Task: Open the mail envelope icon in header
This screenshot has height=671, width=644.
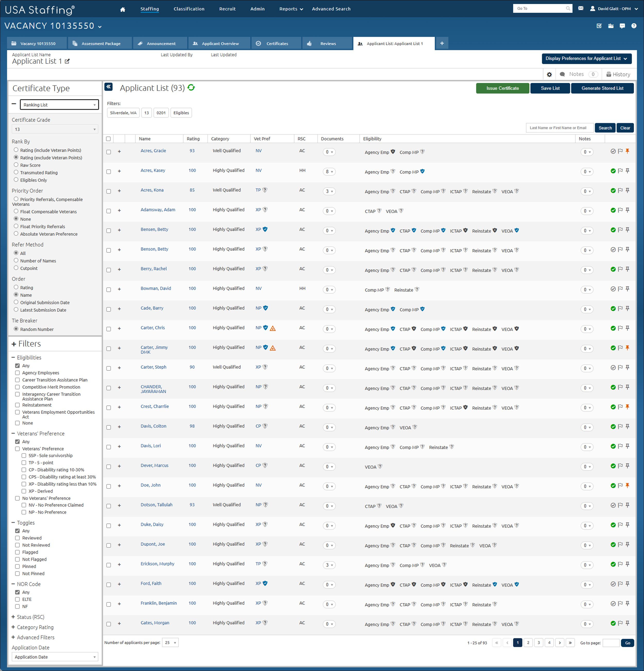Action: [x=581, y=8]
